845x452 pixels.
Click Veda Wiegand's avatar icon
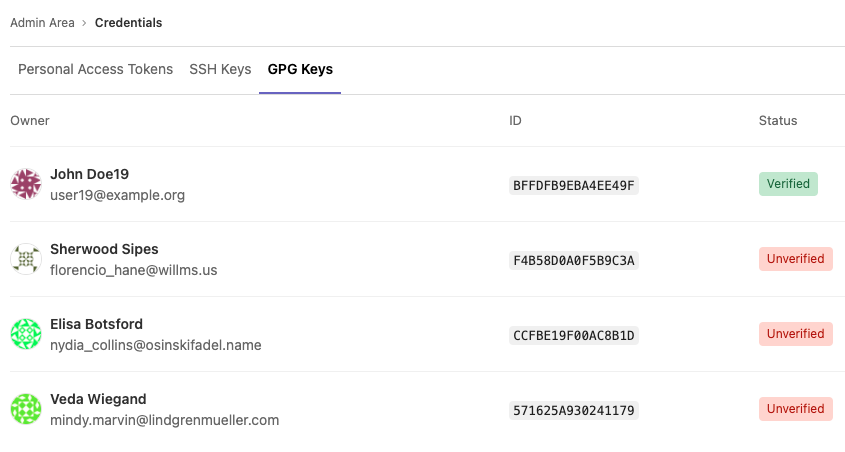(x=25, y=409)
